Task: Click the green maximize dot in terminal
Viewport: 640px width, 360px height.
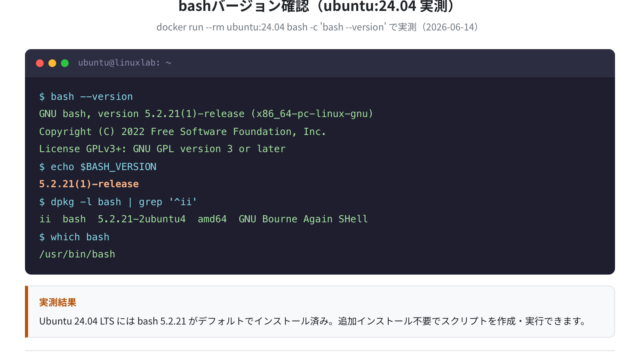Action: point(64,63)
